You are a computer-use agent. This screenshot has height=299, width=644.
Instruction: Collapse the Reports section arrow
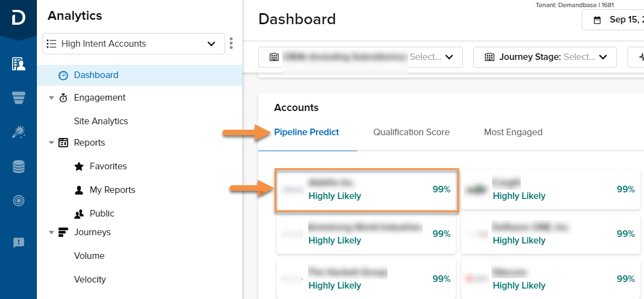pyautogui.click(x=51, y=143)
